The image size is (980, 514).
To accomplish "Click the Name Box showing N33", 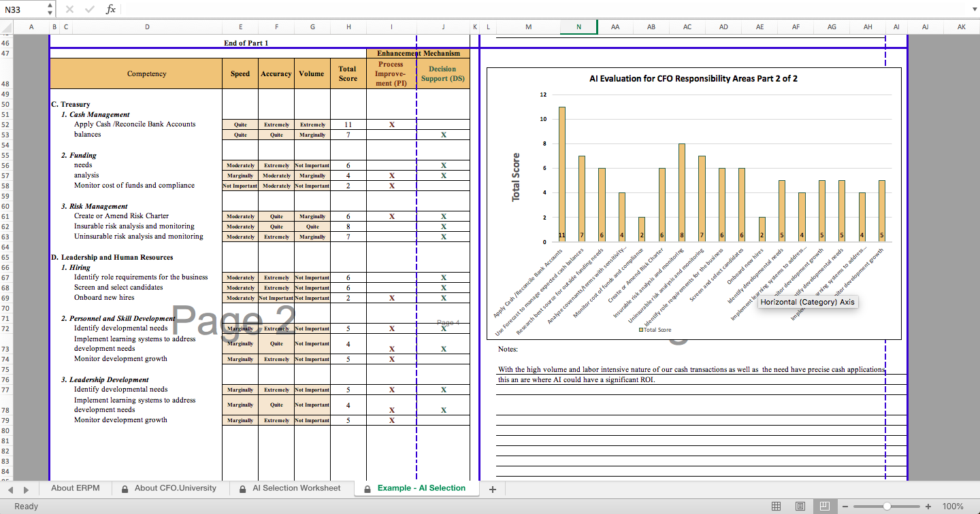I will tap(23, 10).
